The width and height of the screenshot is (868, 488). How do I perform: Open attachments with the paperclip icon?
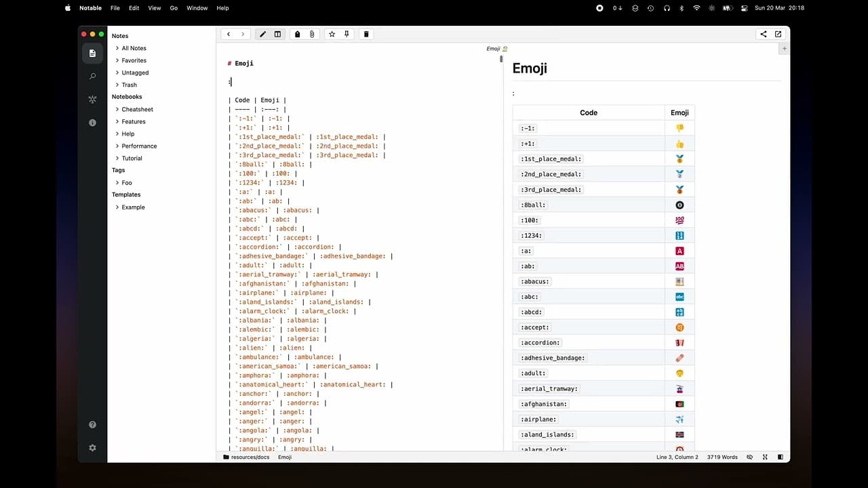click(312, 34)
